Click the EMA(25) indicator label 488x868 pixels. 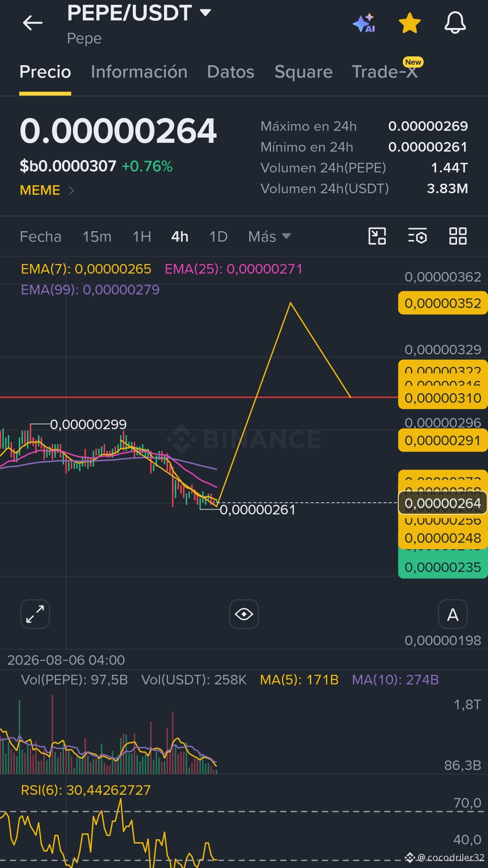pyautogui.click(x=234, y=269)
